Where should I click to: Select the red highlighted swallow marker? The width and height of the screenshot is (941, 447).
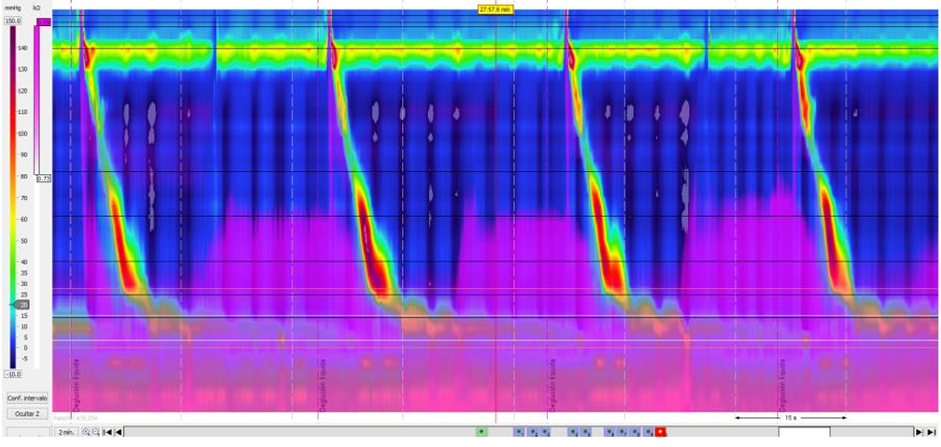click(x=660, y=432)
